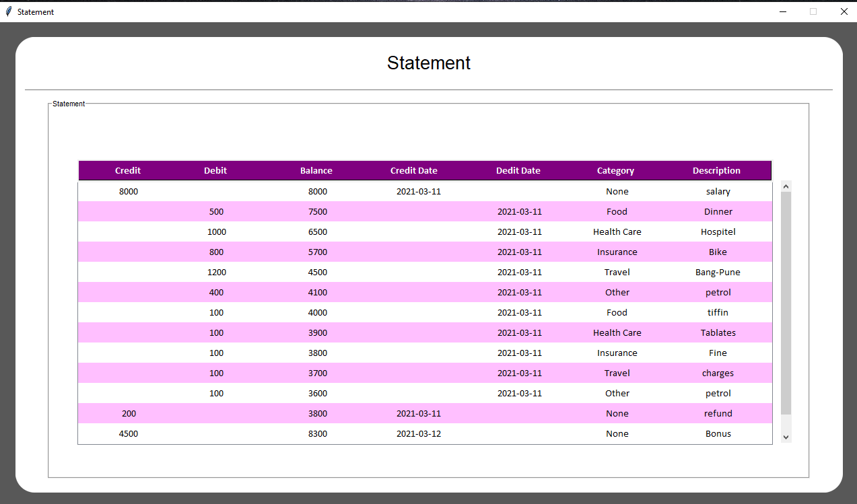This screenshot has height=504, width=857.
Task: Select the Bonus row with 4500 credit
Action: pos(424,434)
